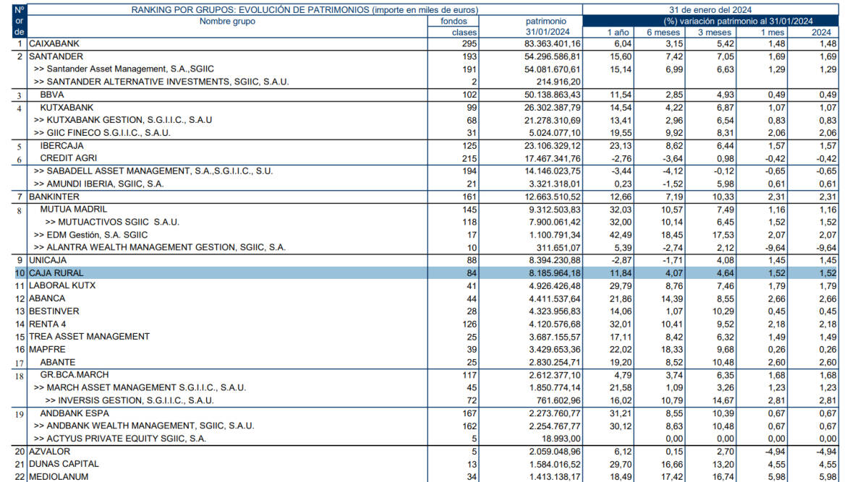Click the KUTXABANK group name
This screenshot has width=868, height=482.
point(67,107)
